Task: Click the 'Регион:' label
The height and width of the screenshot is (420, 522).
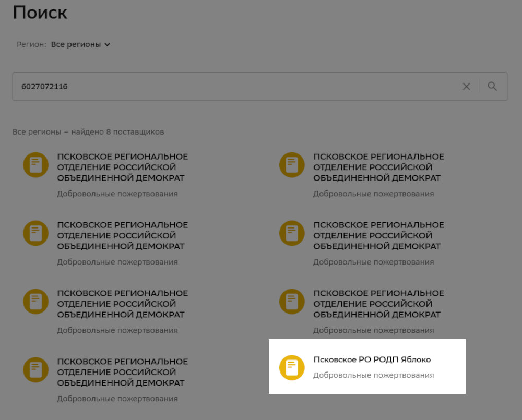Action: [31, 44]
